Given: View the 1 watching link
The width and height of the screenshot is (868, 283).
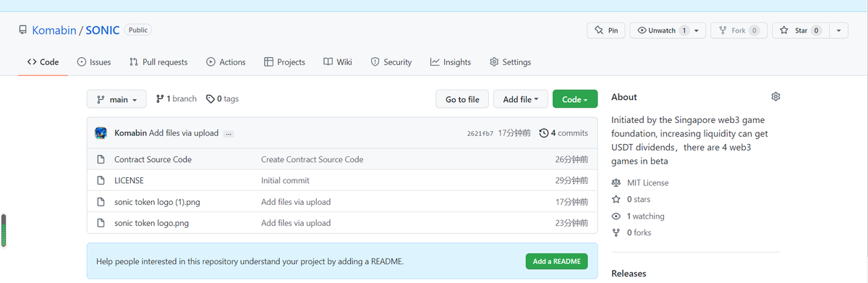Looking at the screenshot, I should 638,216.
